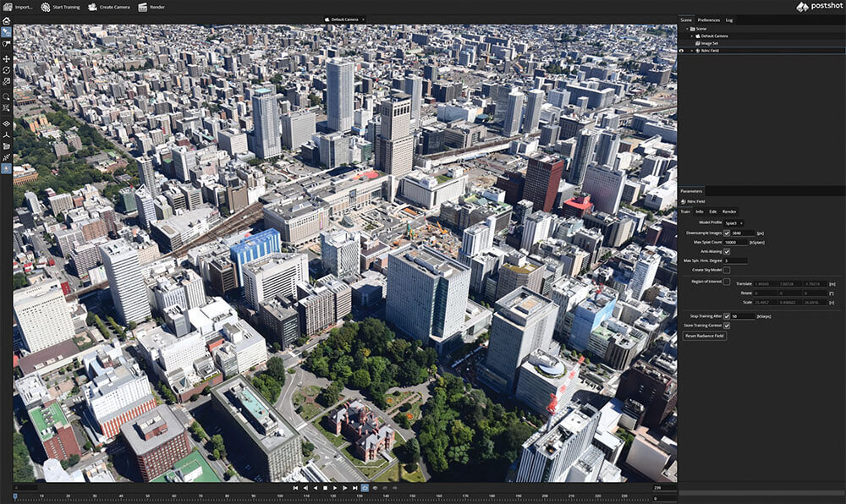
Task: Toggle the loop playback icon
Action: (365, 488)
